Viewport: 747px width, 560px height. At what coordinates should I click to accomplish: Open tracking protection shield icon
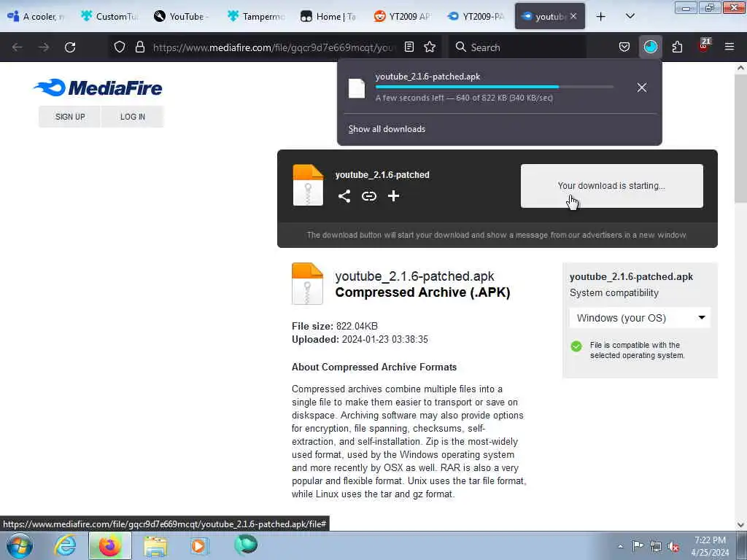click(x=120, y=47)
